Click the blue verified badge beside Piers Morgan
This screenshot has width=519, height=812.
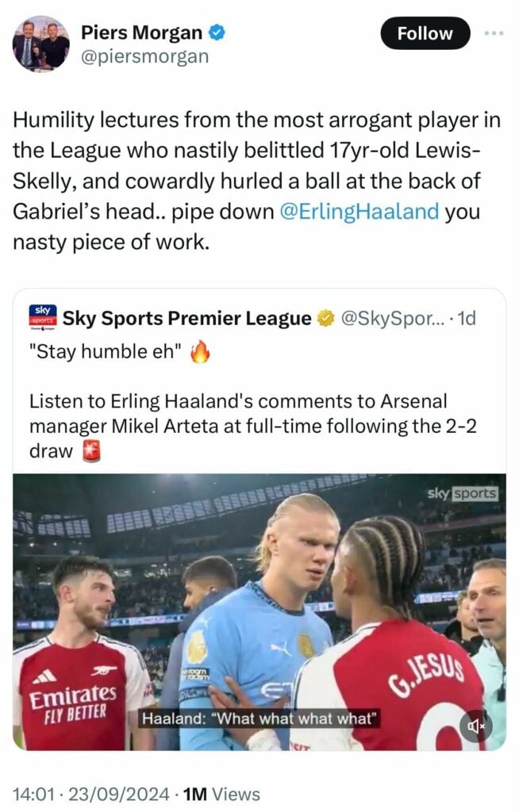point(217,33)
